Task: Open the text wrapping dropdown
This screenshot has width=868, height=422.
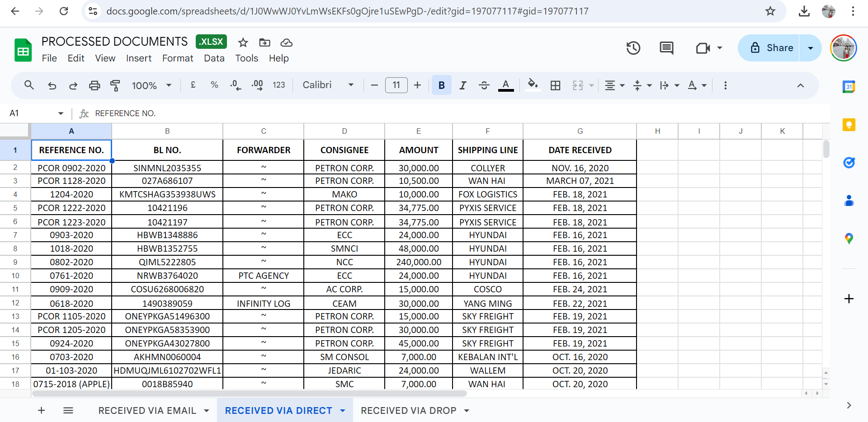Action: click(x=670, y=85)
